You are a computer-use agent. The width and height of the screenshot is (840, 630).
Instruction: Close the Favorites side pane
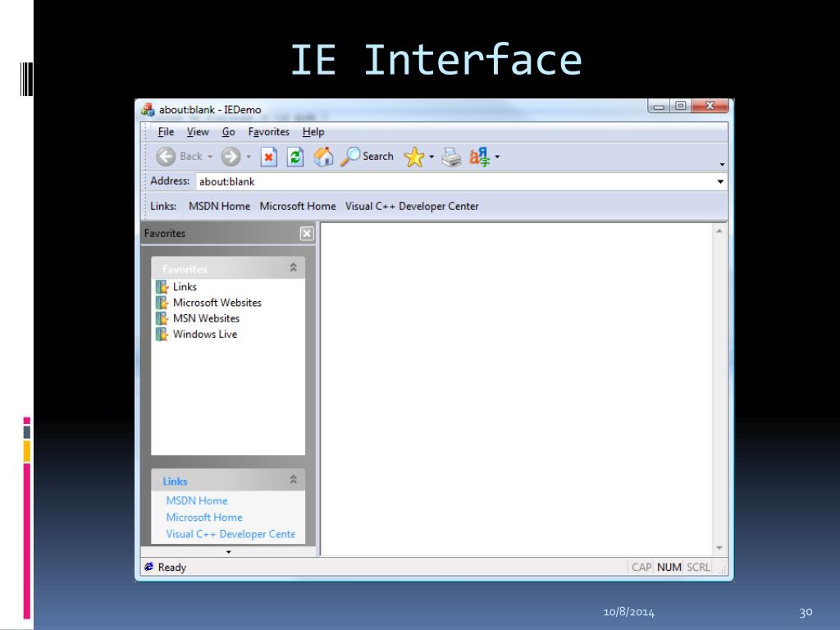tap(307, 234)
